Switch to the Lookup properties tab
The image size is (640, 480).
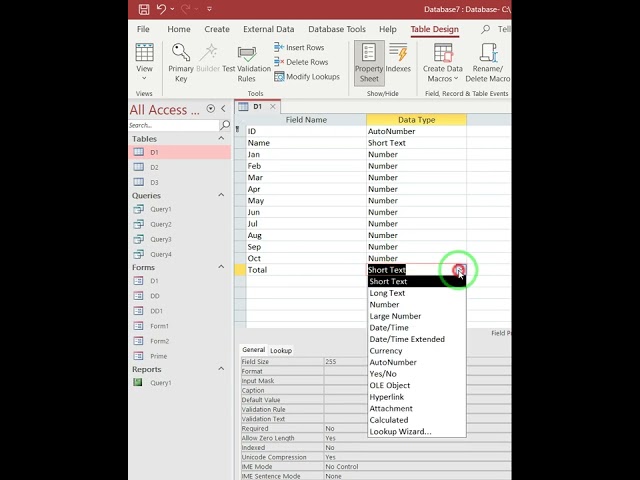[x=281, y=351]
